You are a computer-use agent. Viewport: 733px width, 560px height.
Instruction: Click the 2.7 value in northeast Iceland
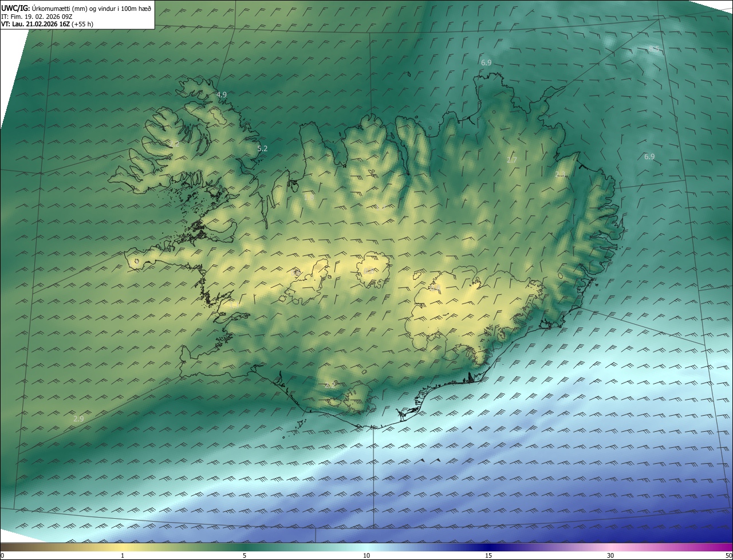pos(512,160)
